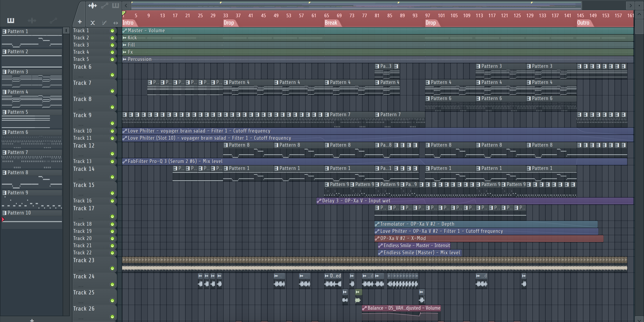Click the long audio clip on Track 23

375,264
